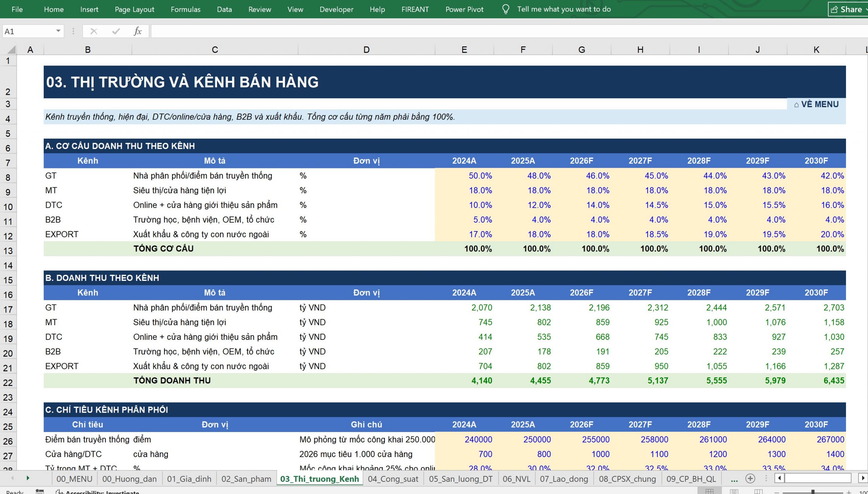Viewport: 868px width, 494px height.
Task: Click the Insert Function fx icon
Action: 137,31
